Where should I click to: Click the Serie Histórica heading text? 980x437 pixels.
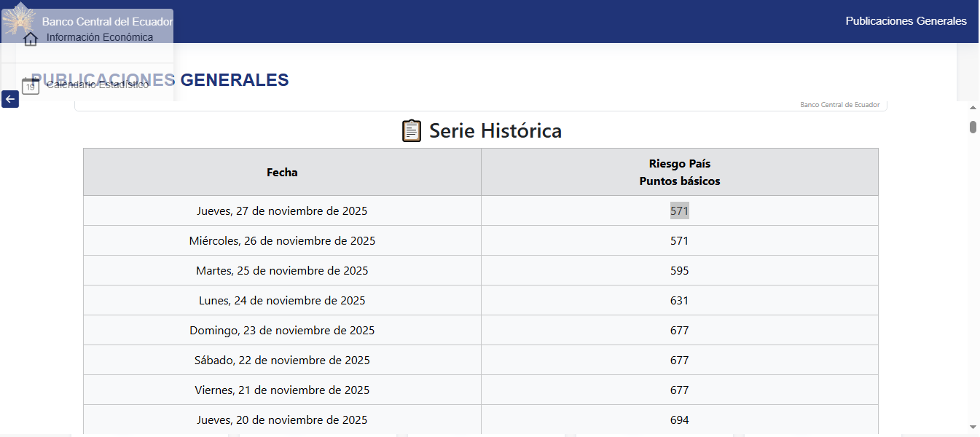pyautogui.click(x=495, y=131)
